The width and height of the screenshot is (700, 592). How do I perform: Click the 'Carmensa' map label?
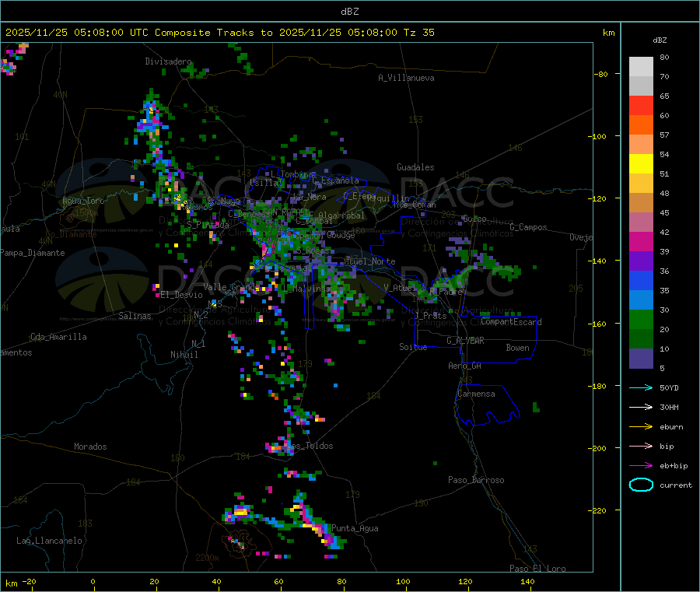coord(476,394)
